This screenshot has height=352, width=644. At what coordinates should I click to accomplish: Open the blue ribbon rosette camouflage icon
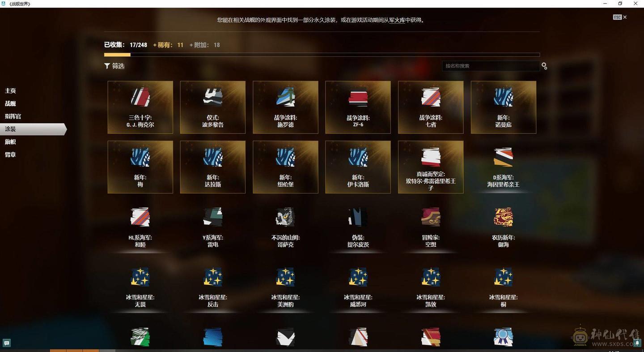[504, 337]
